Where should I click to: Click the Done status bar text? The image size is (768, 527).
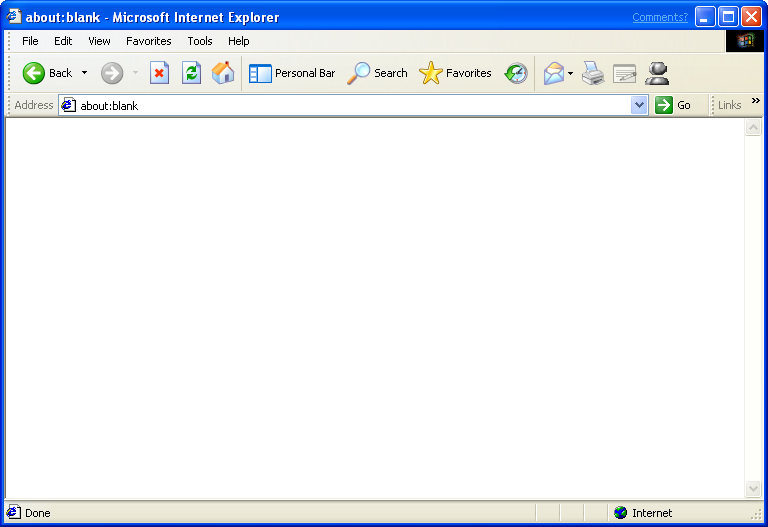tap(38, 513)
